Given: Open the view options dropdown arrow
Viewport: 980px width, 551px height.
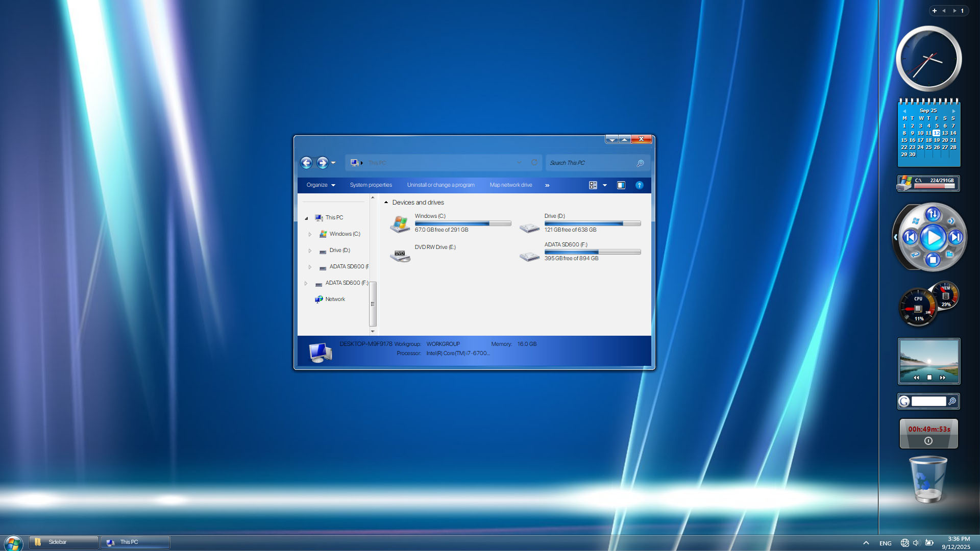Looking at the screenshot, I should [605, 185].
